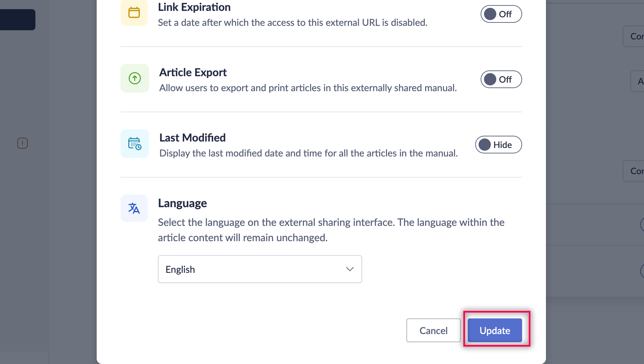Switch the Last Modified toggle from Hide
The height and width of the screenshot is (364, 644).
pyautogui.click(x=498, y=145)
